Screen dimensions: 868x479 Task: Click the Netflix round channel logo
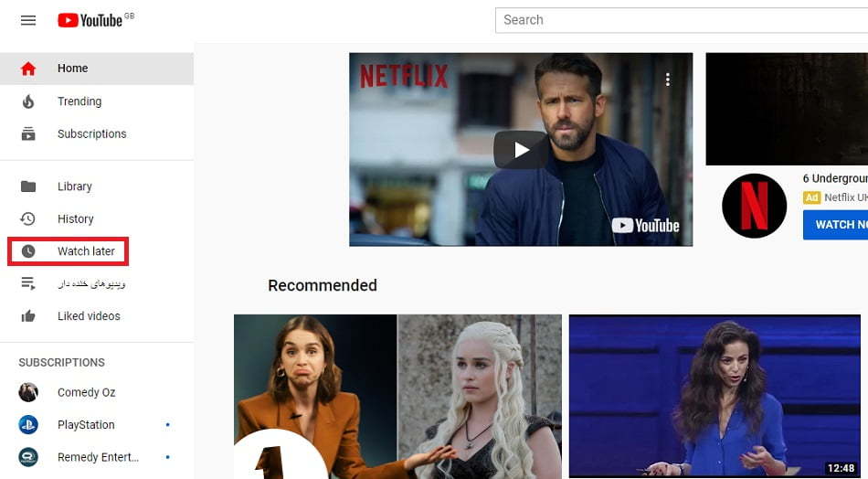pos(754,206)
